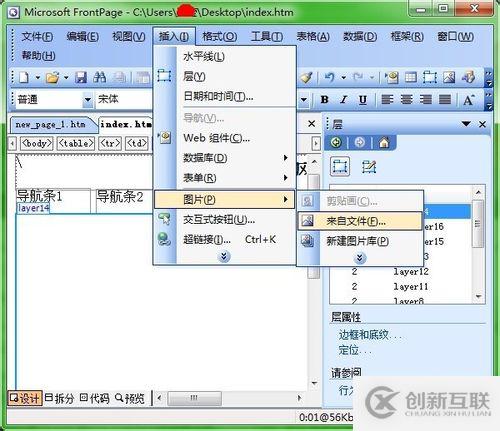Click the Forward arrow in Layers pane
Viewport: 500px width, 431px height.
[359, 143]
